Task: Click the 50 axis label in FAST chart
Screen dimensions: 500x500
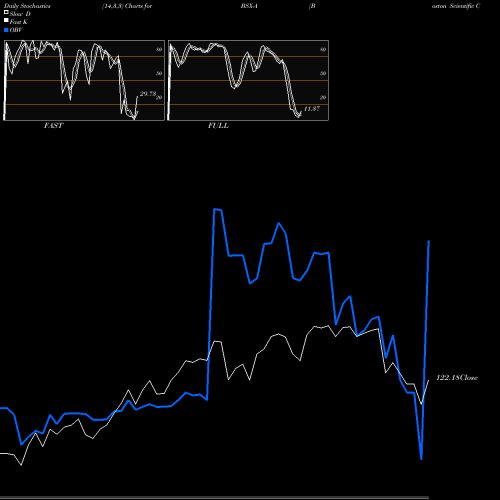Action: [159, 73]
